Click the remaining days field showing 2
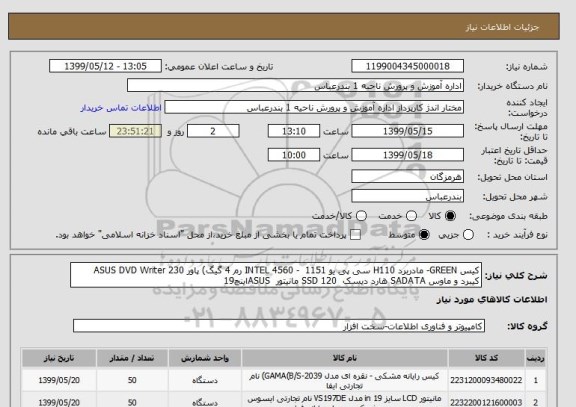 (x=213, y=131)
